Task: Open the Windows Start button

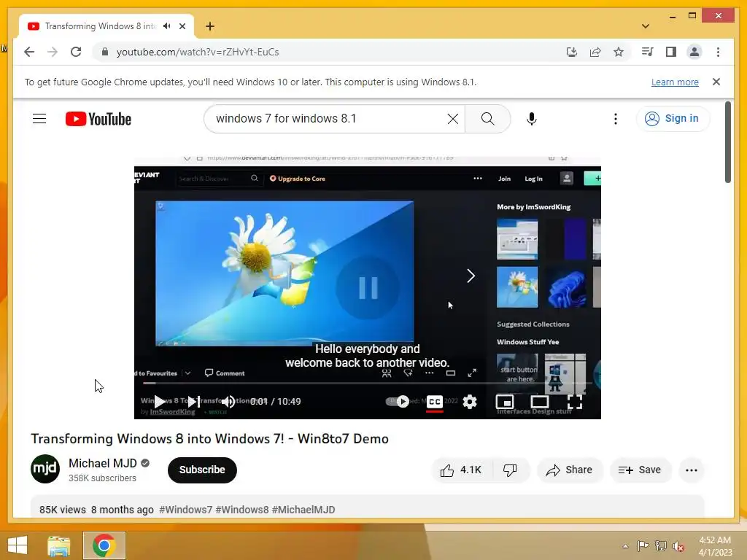Action: click(18, 545)
